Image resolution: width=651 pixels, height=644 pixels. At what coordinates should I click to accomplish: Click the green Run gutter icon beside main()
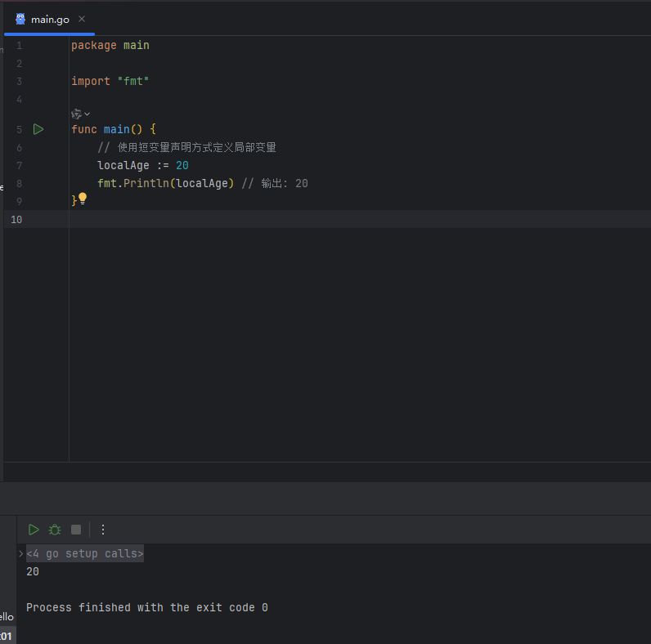coord(38,129)
